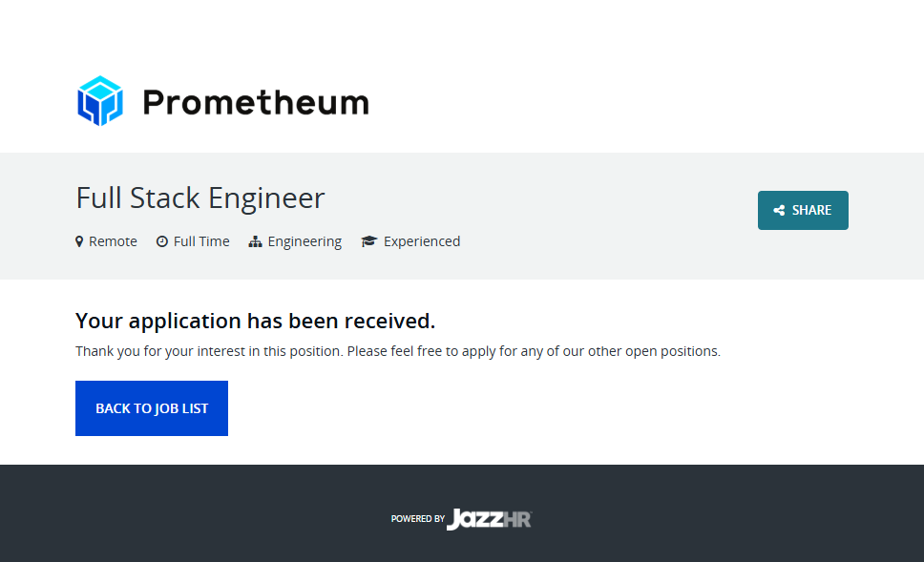
Task: Click the Experienced level label
Action: (x=422, y=241)
